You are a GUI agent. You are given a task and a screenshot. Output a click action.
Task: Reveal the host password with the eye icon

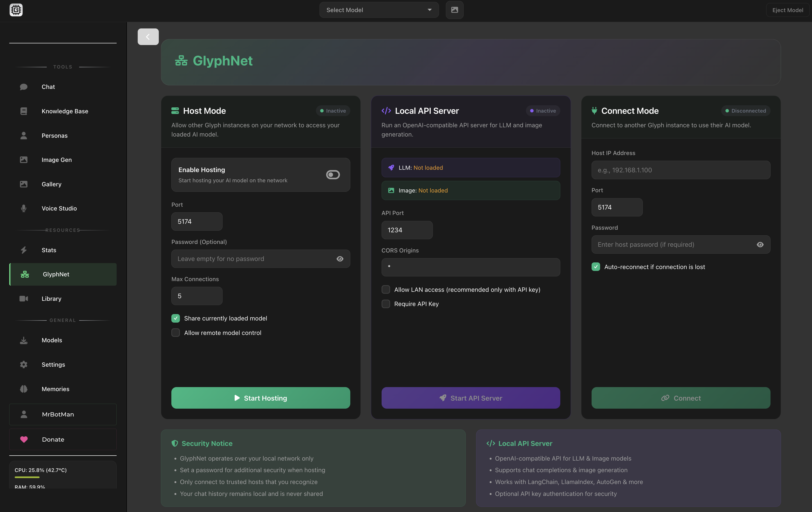(760, 245)
